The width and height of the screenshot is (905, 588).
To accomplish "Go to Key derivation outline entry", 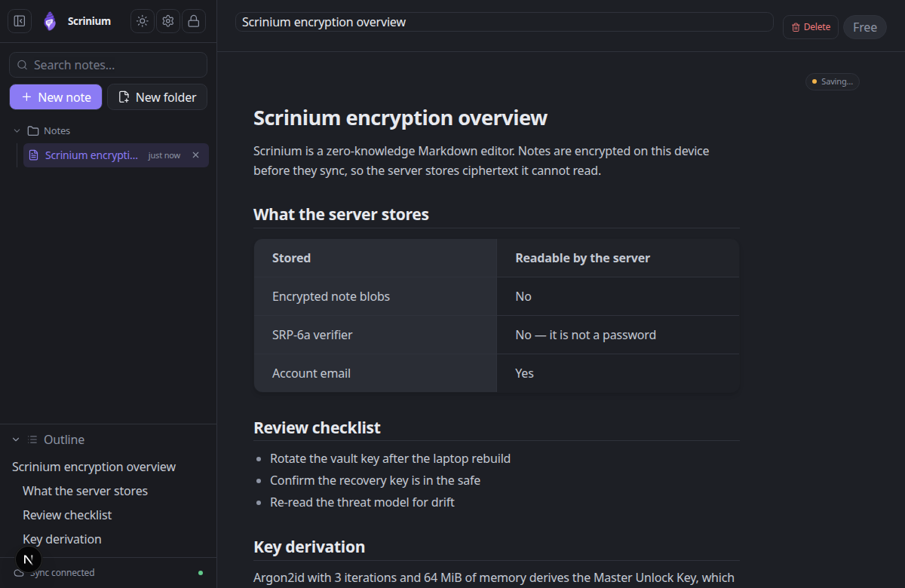I will (62, 539).
